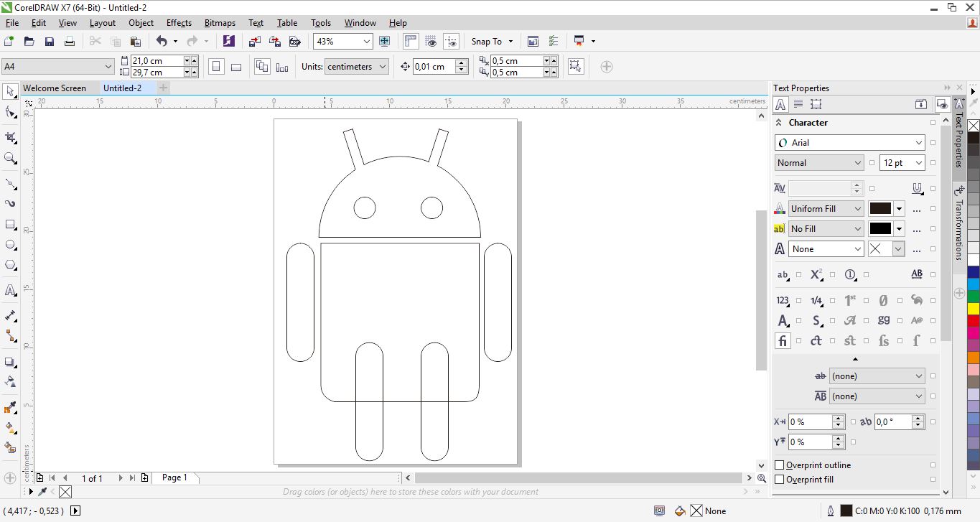Select the Crop tool
Viewport: 980px width, 522px height.
(10, 136)
